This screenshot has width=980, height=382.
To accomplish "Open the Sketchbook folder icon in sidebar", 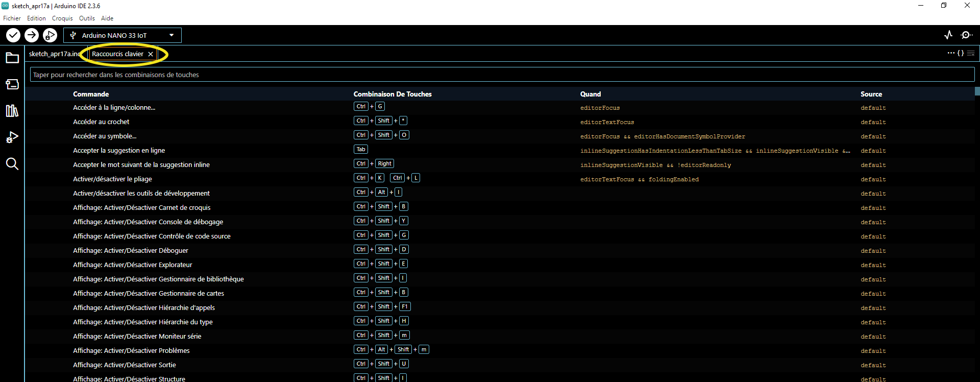I will coord(12,58).
